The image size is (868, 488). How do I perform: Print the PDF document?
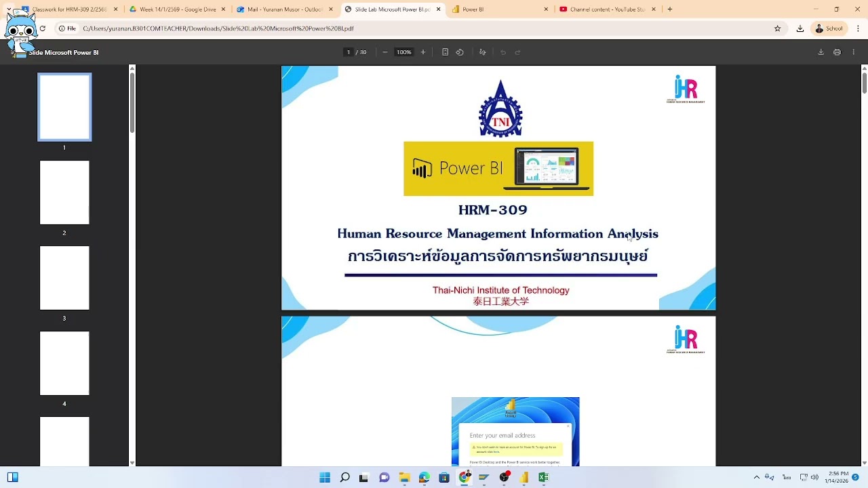point(837,52)
